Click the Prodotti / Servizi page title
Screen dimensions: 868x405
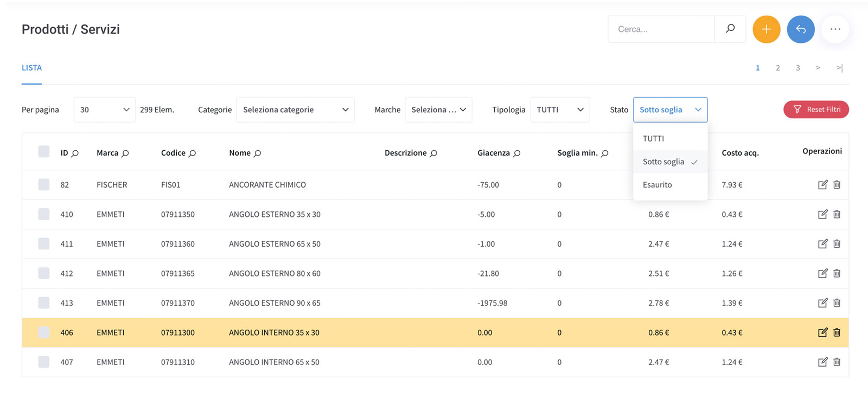pos(71,29)
